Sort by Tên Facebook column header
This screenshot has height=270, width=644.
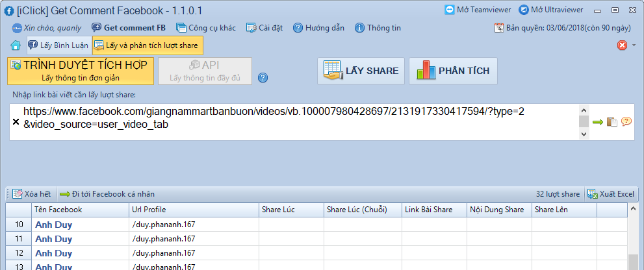80,210
